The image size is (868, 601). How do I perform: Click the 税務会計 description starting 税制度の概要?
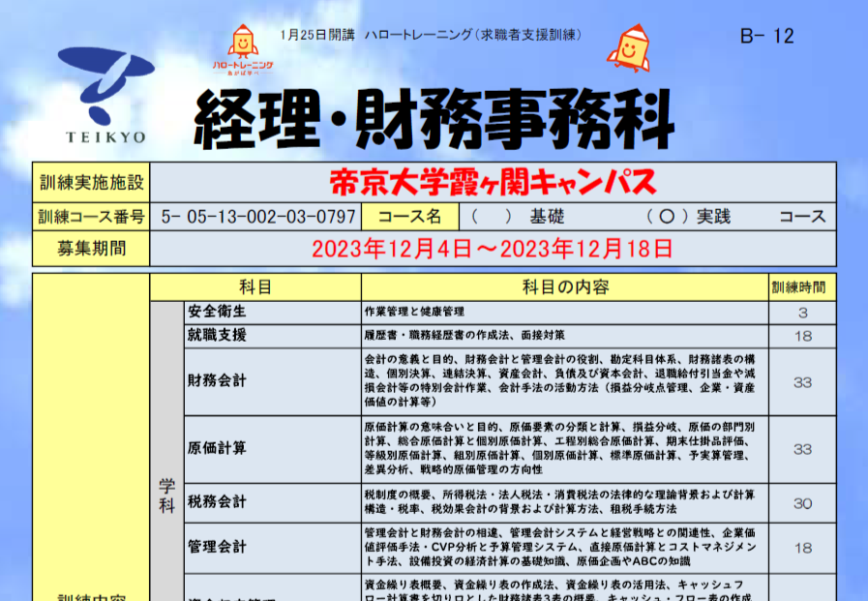click(x=559, y=501)
